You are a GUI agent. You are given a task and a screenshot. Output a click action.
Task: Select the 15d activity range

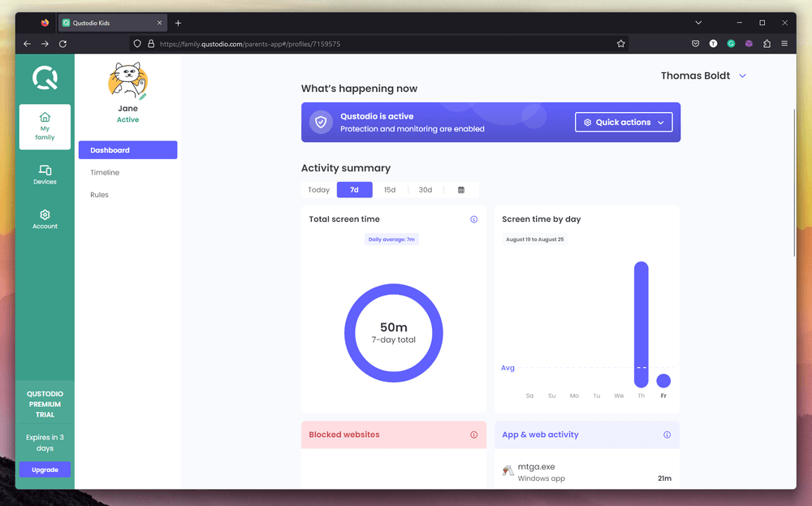pyautogui.click(x=390, y=190)
